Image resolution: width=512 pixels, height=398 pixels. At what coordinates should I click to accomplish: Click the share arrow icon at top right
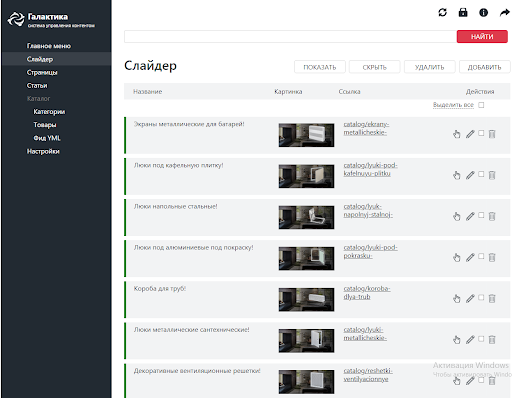coord(505,13)
